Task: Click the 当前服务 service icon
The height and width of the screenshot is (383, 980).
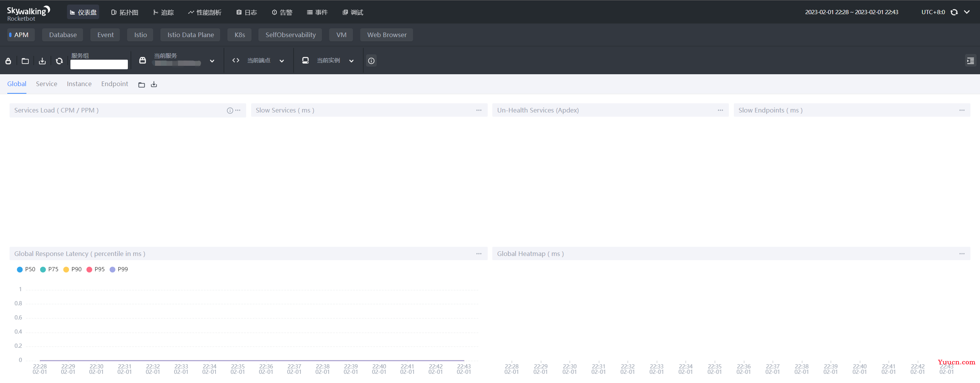Action: 142,60
